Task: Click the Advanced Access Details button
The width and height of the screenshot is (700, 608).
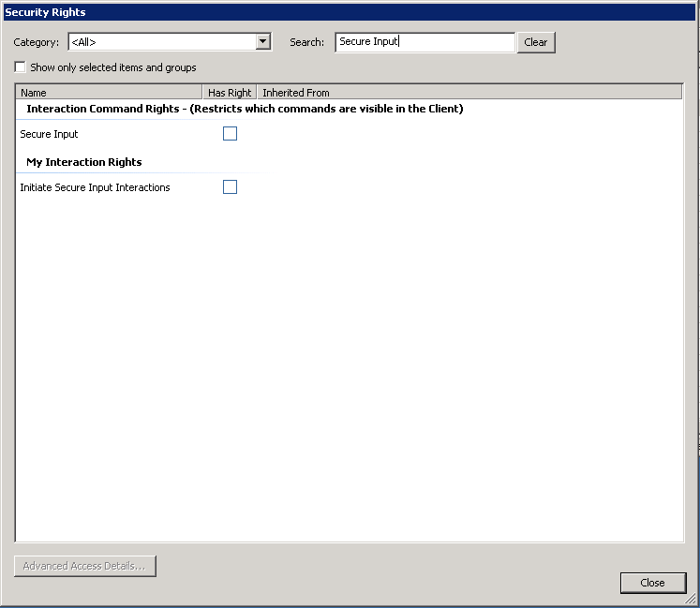Action: click(84, 566)
